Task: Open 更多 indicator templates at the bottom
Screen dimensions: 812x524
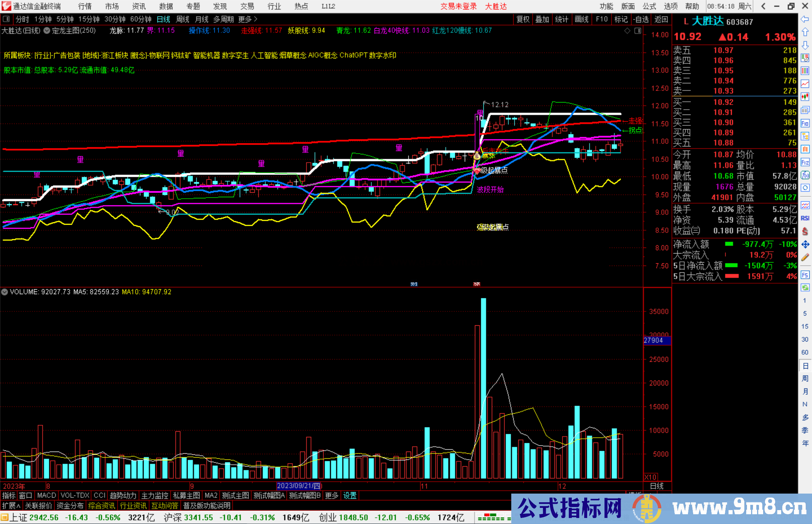Action: pos(332,495)
